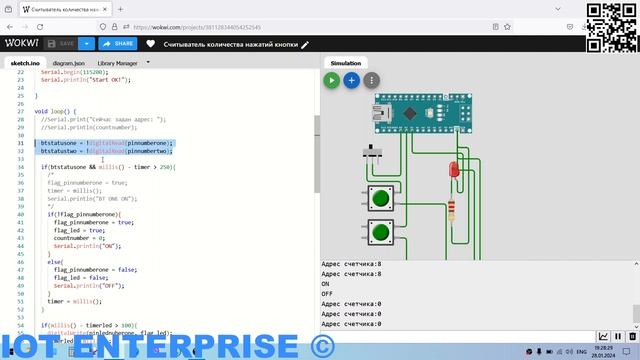This screenshot has height=360, width=640.
Task: Select the red LED component
Action: click(454, 169)
